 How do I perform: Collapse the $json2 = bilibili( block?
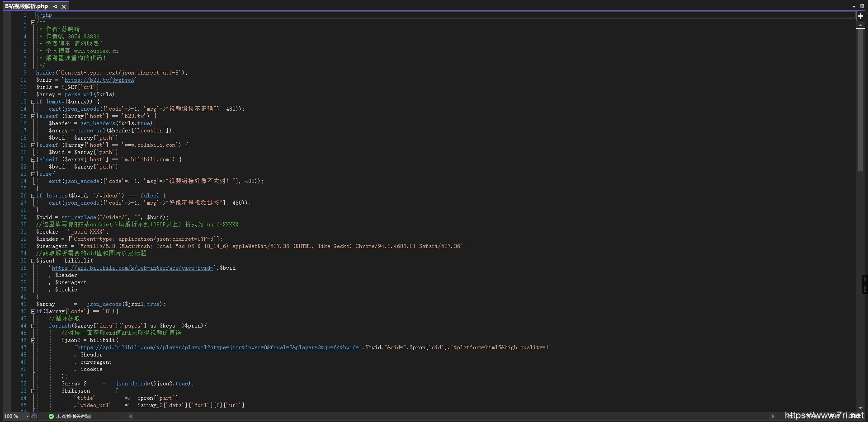(x=33, y=340)
